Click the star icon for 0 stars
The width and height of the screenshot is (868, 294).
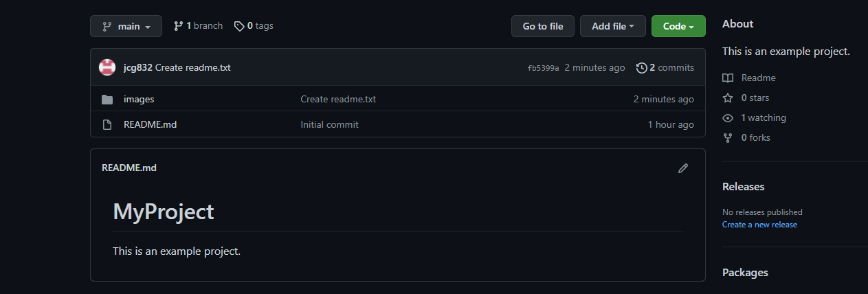click(x=728, y=98)
